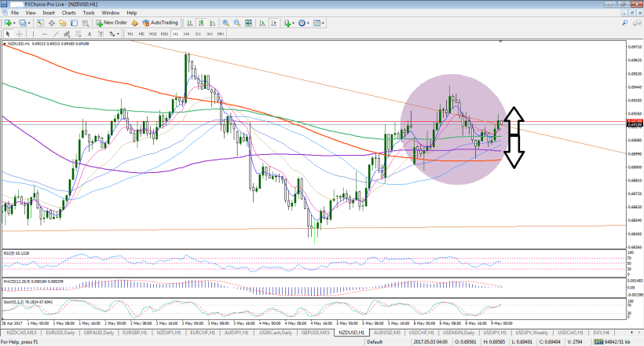This screenshot has width=644, height=346.
Task: Select the text label tool
Action: pyautogui.click(x=101, y=34)
